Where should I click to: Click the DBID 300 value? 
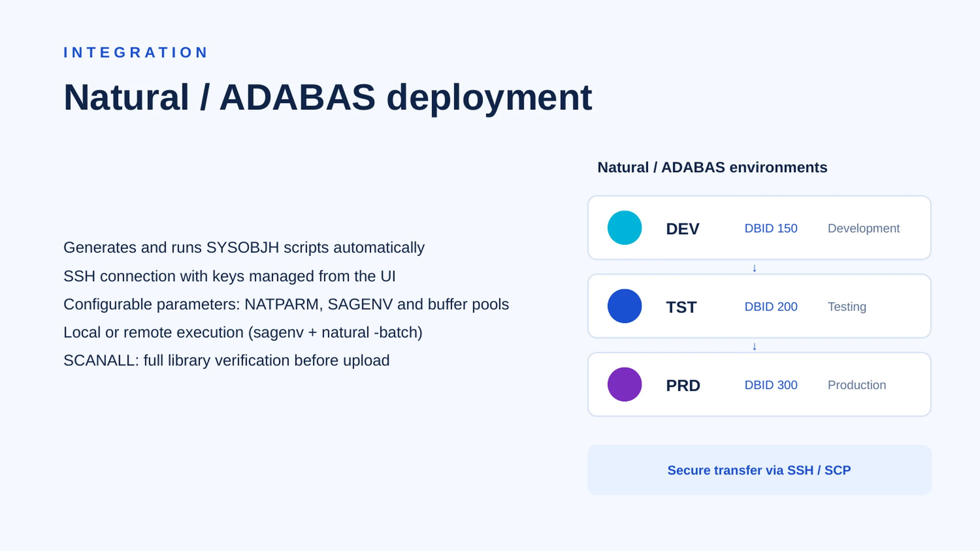771,385
